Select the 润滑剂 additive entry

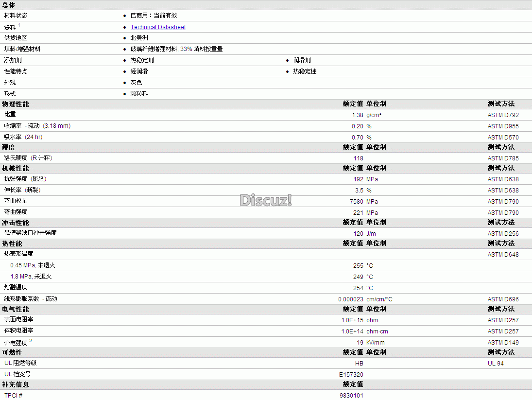tap(302, 60)
